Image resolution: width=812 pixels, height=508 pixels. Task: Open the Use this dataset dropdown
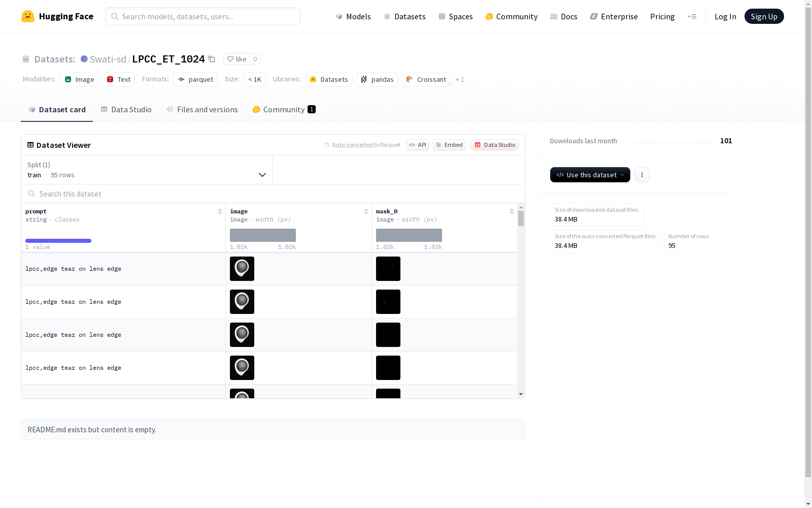590,175
